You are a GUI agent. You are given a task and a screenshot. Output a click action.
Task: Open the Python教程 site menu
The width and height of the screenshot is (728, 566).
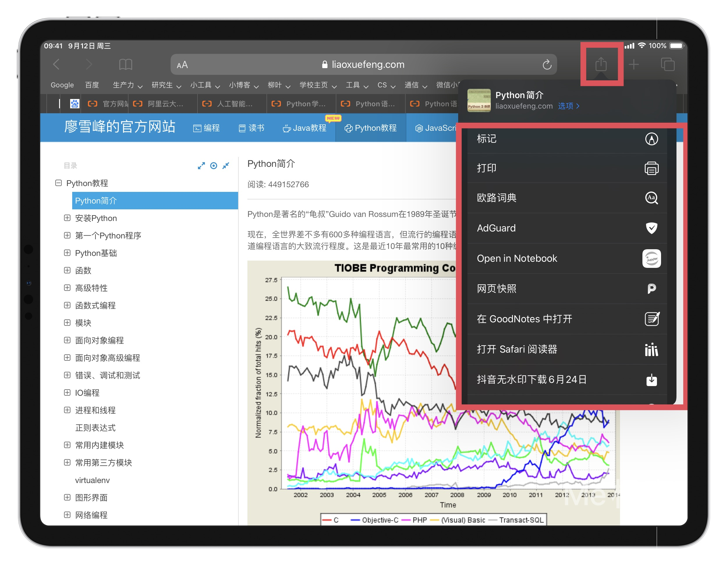370,128
